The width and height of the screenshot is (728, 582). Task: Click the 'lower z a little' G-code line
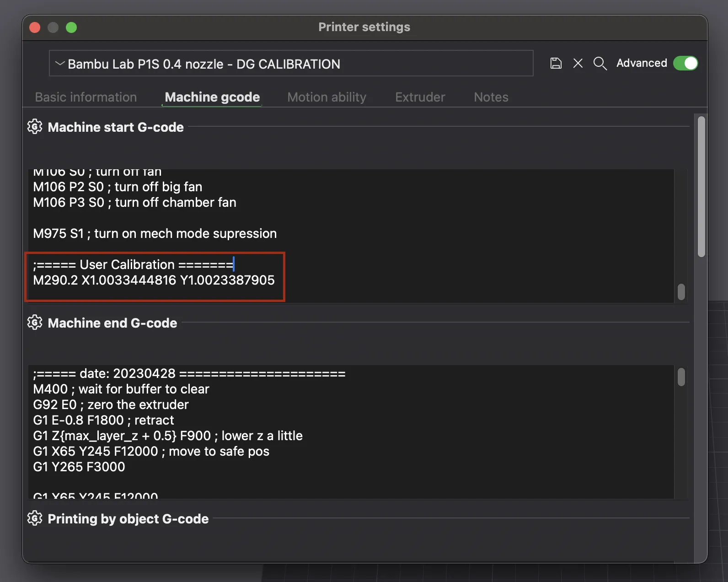coord(168,436)
